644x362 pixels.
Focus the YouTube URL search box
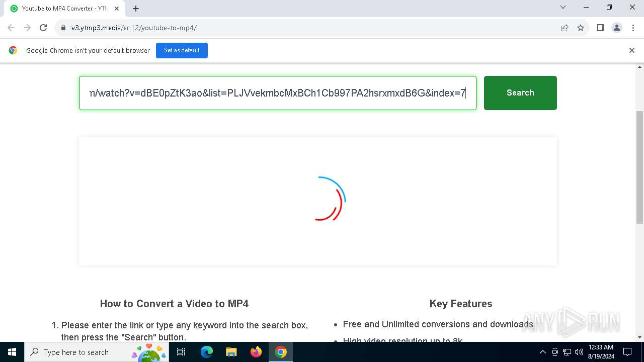coord(278,93)
